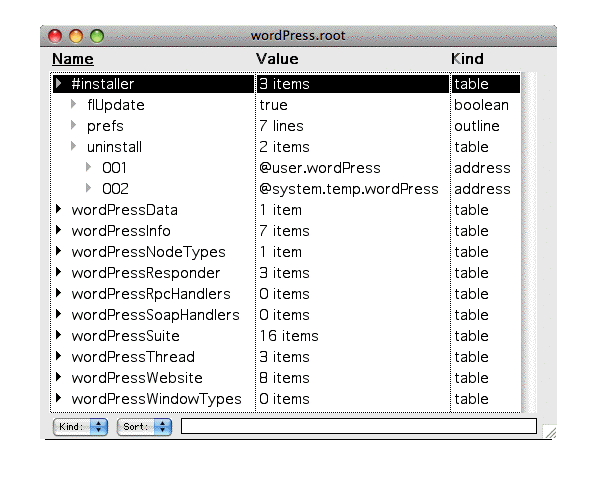
Task: Select the flUpdate row name
Action: point(116,105)
